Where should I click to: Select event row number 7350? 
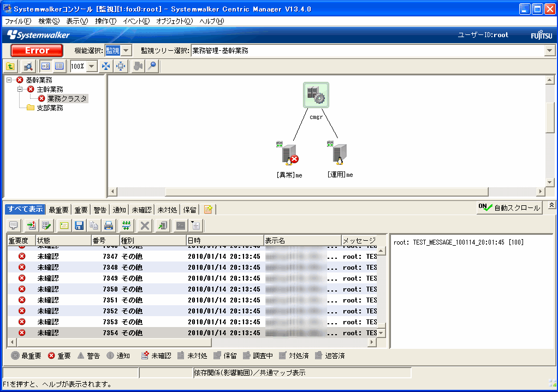(193, 289)
